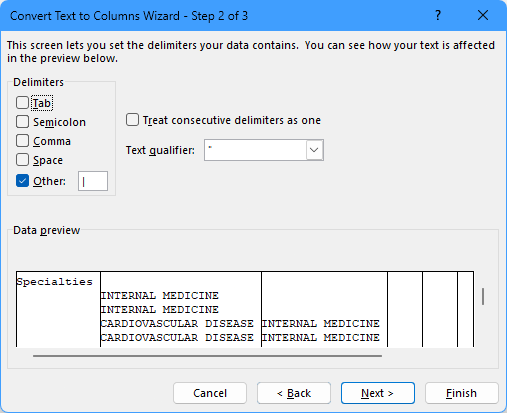Click the Finish button
507x413 pixels.
click(x=462, y=393)
